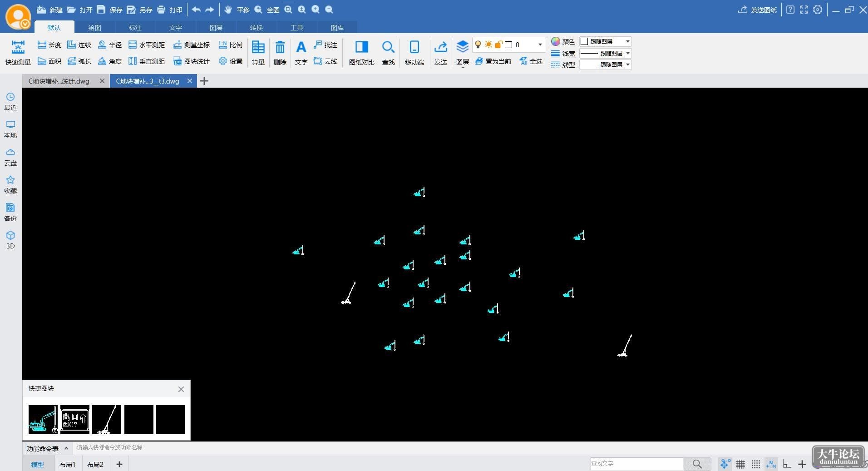
Task: Toggle the layer lightbulb visibility icon
Action: point(478,45)
